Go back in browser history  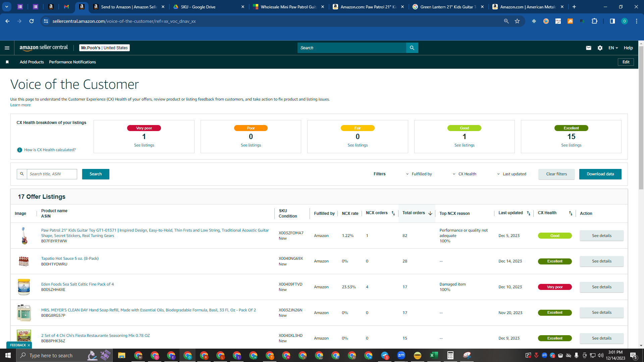click(x=7, y=21)
